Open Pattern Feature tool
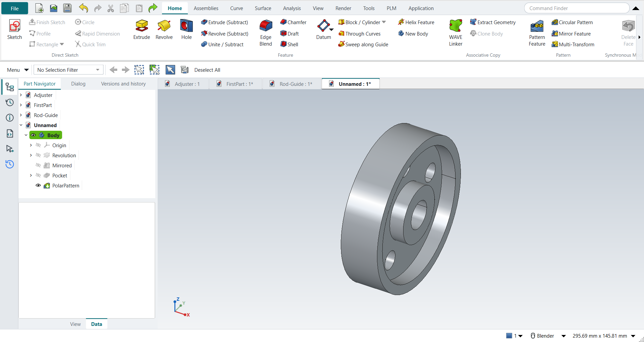Screen dimensions: 644x342 coord(537,33)
